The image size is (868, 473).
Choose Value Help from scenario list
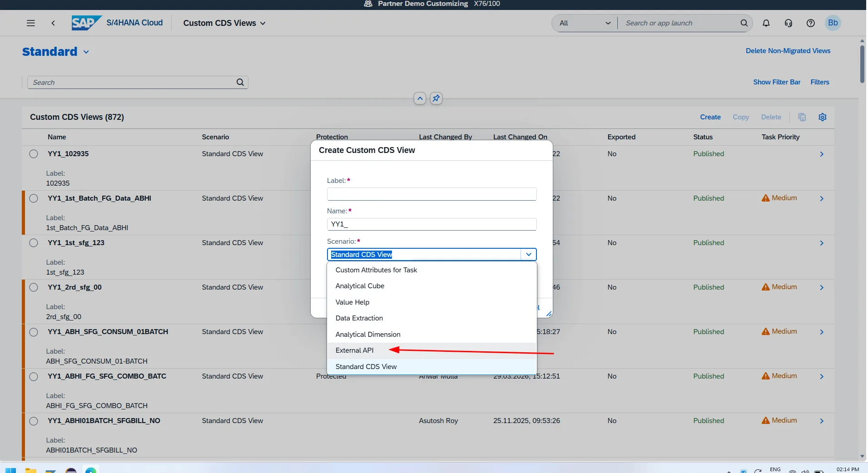432,302
